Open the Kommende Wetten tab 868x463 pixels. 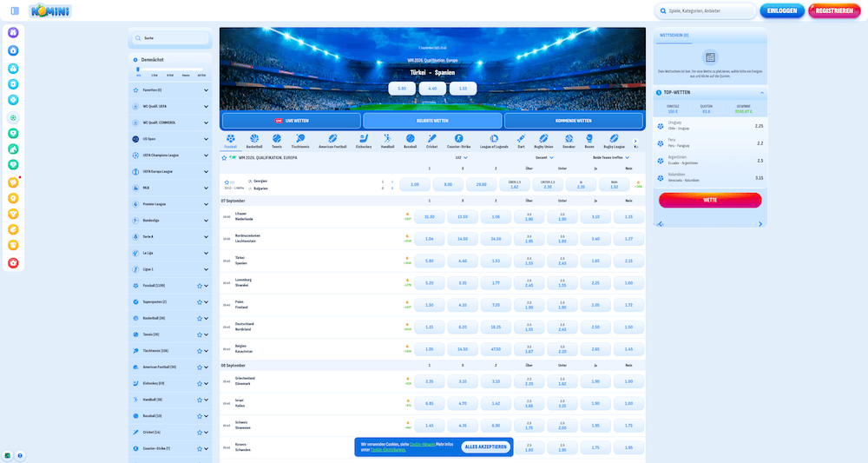[x=574, y=121]
